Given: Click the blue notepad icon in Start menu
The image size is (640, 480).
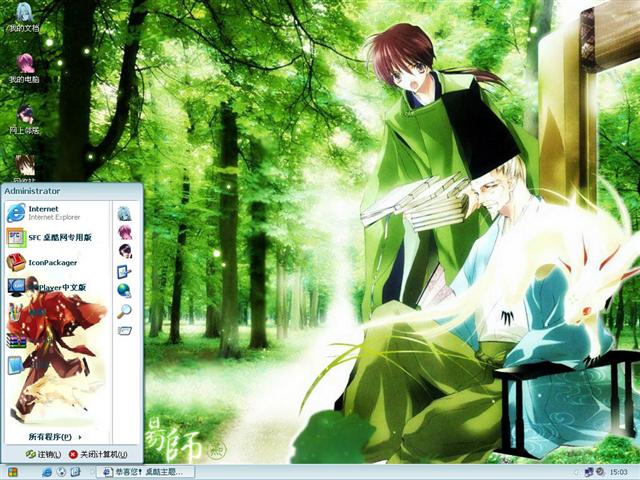Looking at the screenshot, I should point(16,366).
